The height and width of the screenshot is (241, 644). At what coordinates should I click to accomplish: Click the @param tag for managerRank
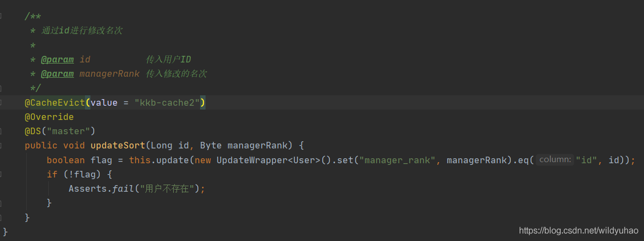(57, 73)
